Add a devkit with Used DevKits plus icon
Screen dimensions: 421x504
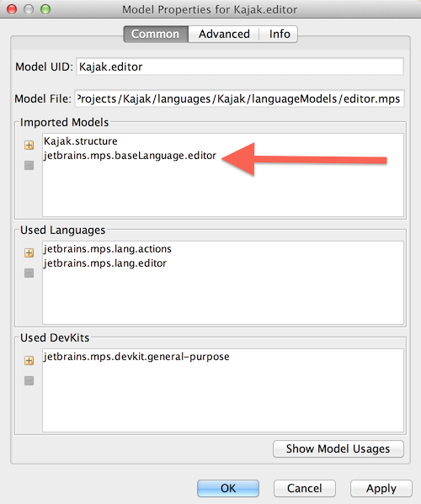pyautogui.click(x=29, y=361)
